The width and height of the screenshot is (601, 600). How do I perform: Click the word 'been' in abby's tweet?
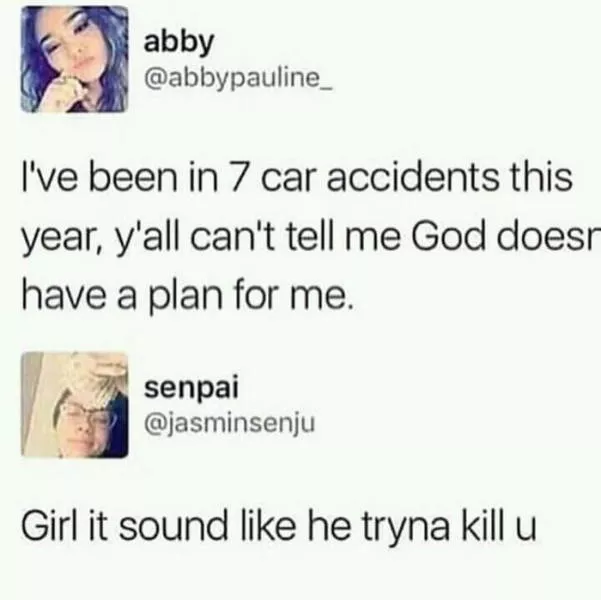coord(133,178)
